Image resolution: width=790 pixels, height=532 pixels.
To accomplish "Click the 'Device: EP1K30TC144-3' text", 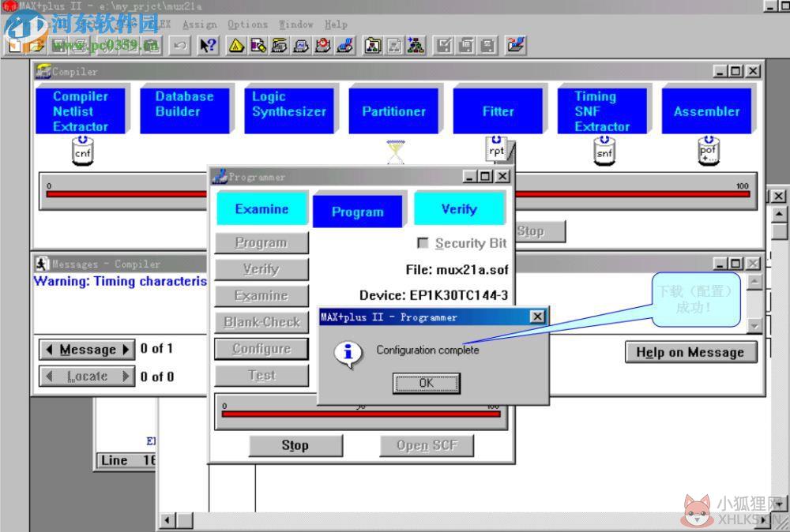I will click(x=434, y=295).
